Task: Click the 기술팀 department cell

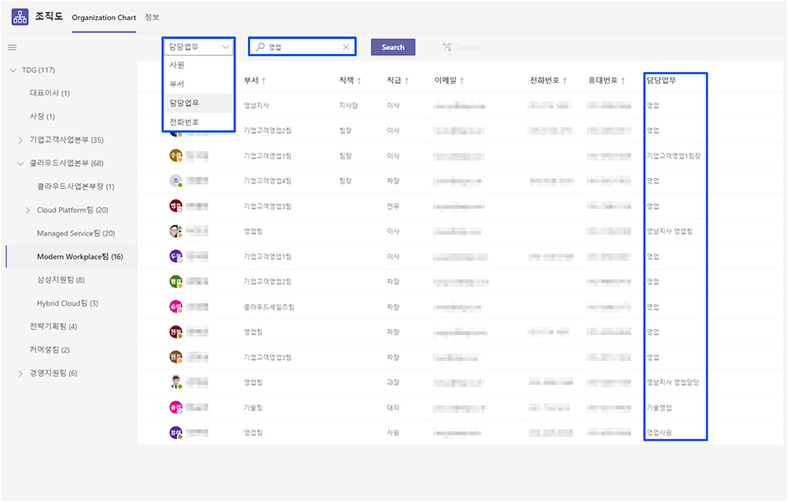Action: click(x=253, y=408)
